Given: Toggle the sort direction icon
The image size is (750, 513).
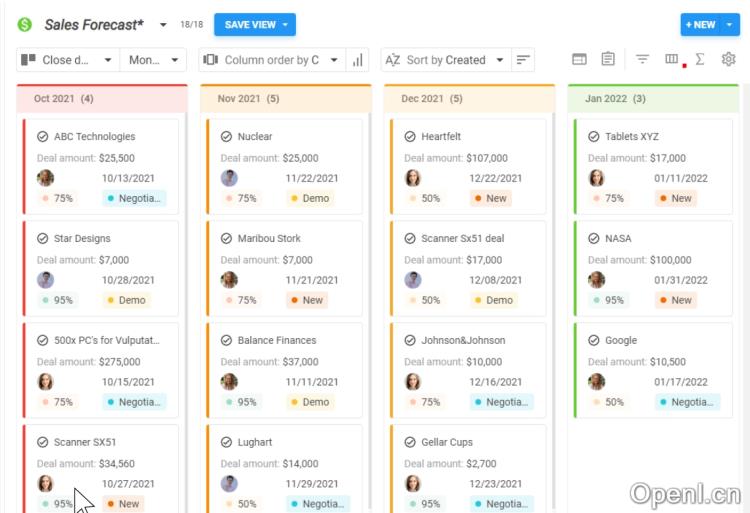Looking at the screenshot, I should coord(523,60).
